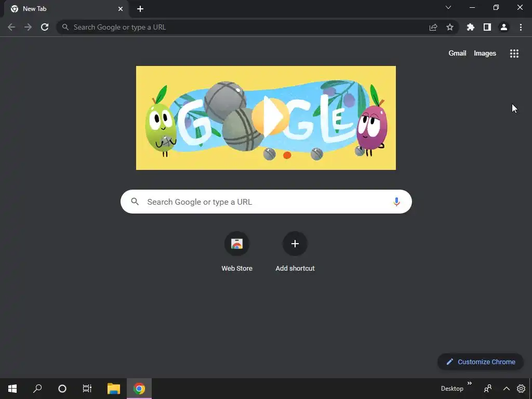The image size is (532, 399).
Task: Open Task View on the taskbar
Action: (x=87, y=389)
